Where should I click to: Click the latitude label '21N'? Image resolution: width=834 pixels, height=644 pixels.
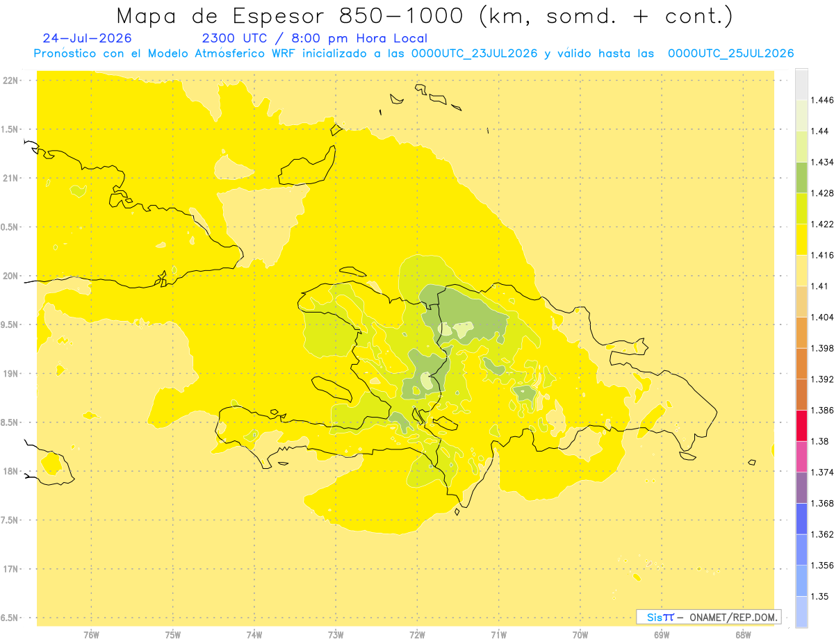coord(10,179)
